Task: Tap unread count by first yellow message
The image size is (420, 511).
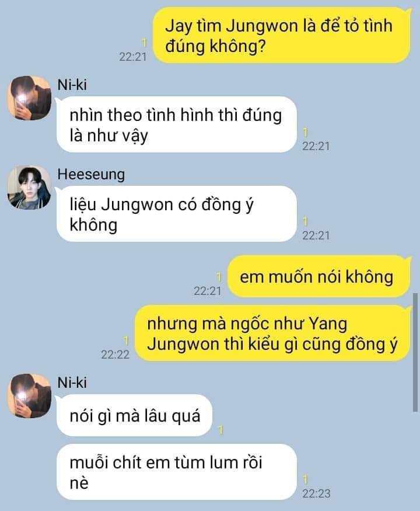Action: (145, 43)
